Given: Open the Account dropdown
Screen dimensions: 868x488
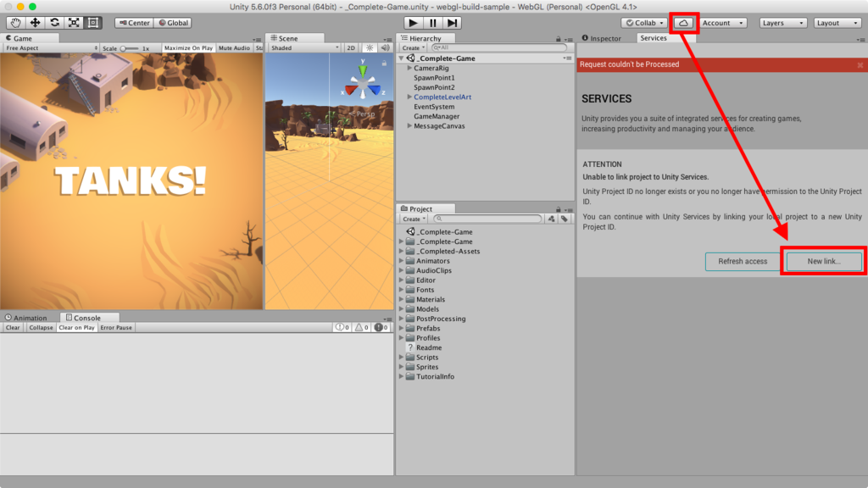Looking at the screenshot, I should [723, 23].
